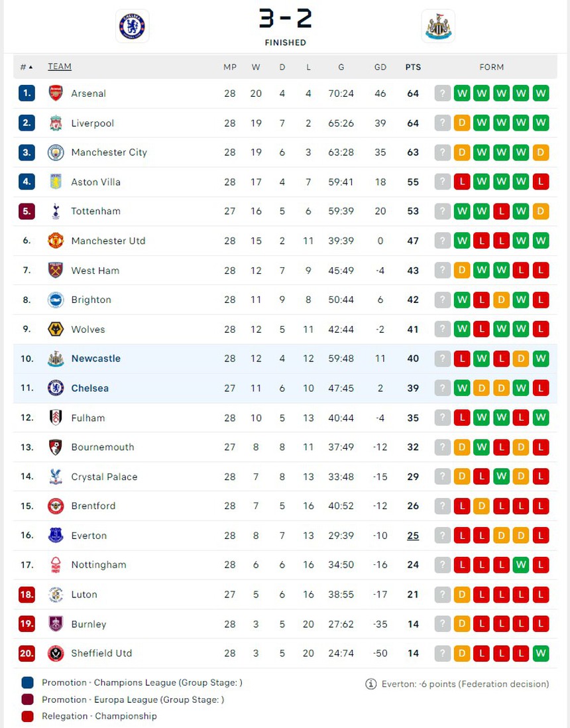Click the Liverpool club badge
This screenshot has height=728, width=570.
pos(56,123)
